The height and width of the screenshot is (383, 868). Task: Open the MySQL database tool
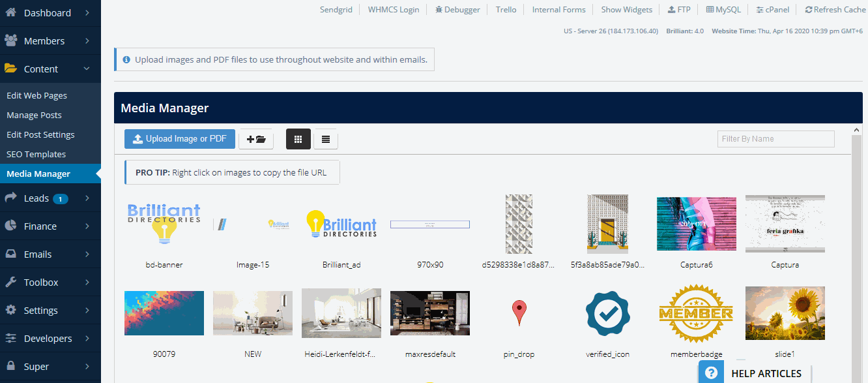pos(723,9)
